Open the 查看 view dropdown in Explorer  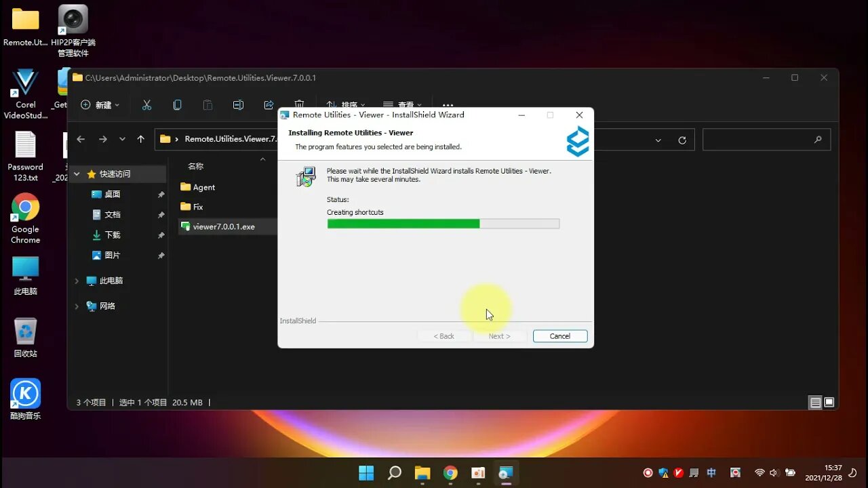403,105
